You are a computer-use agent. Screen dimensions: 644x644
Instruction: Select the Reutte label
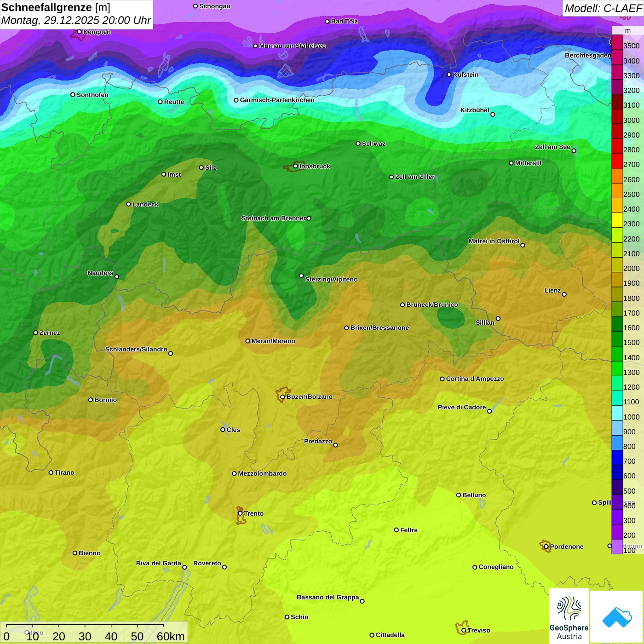tap(174, 102)
